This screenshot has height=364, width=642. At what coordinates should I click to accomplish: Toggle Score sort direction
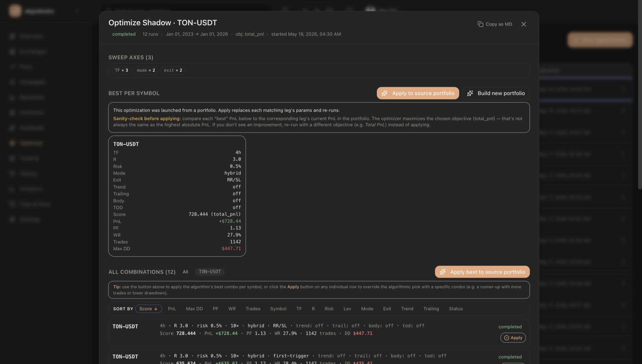[148, 309]
